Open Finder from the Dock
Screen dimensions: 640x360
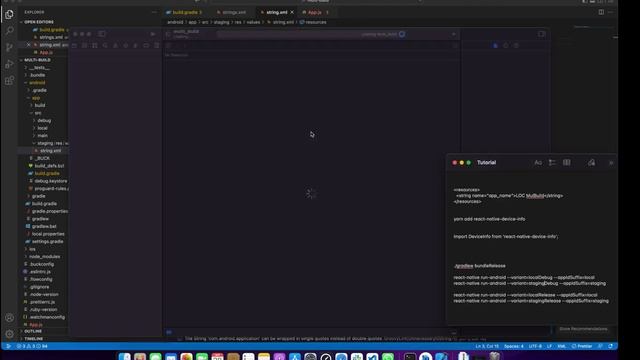tap(124, 356)
